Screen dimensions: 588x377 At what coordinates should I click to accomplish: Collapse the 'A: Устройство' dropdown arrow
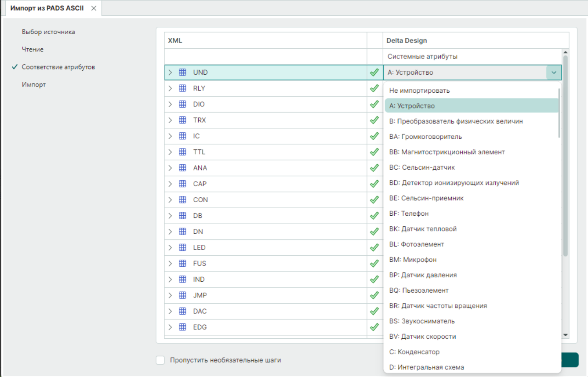tap(554, 72)
